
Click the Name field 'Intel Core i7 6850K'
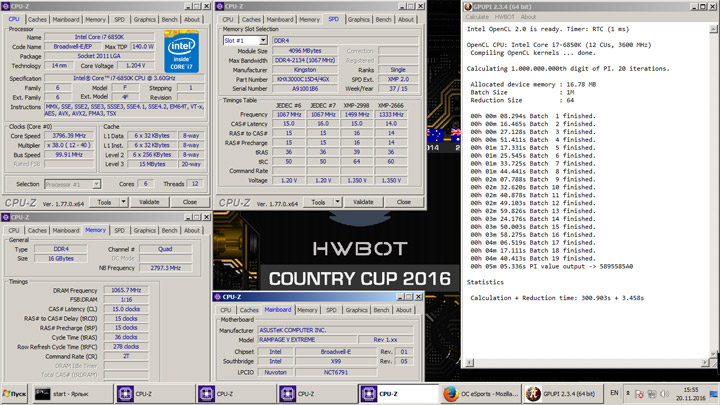(x=99, y=37)
